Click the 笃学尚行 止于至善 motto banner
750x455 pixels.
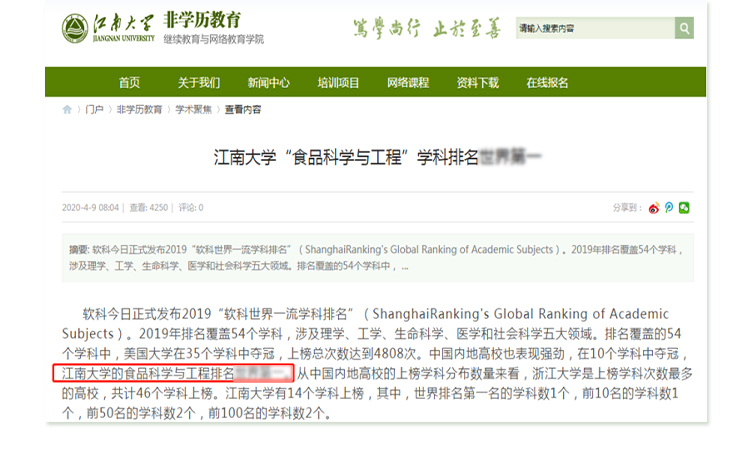(422, 28)
